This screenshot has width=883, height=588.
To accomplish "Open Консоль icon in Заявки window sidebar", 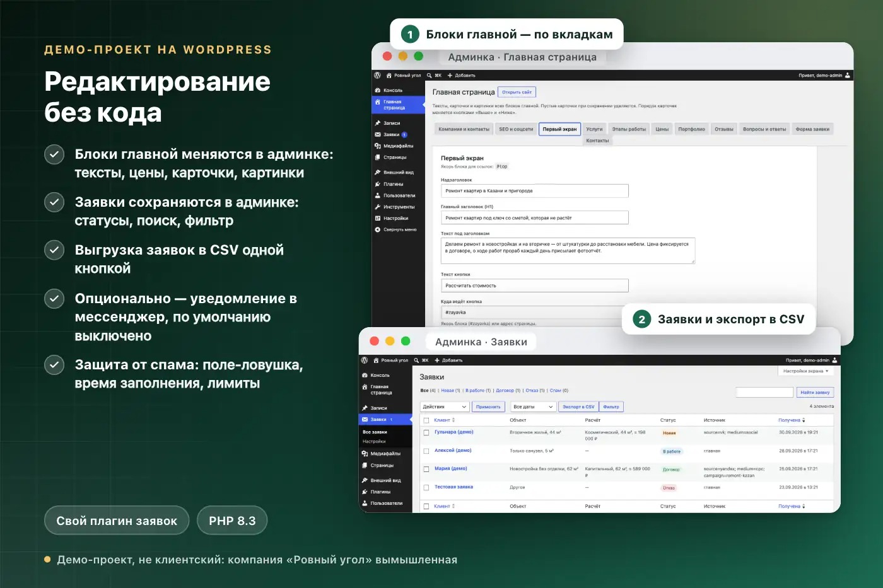I will [365, 375].
